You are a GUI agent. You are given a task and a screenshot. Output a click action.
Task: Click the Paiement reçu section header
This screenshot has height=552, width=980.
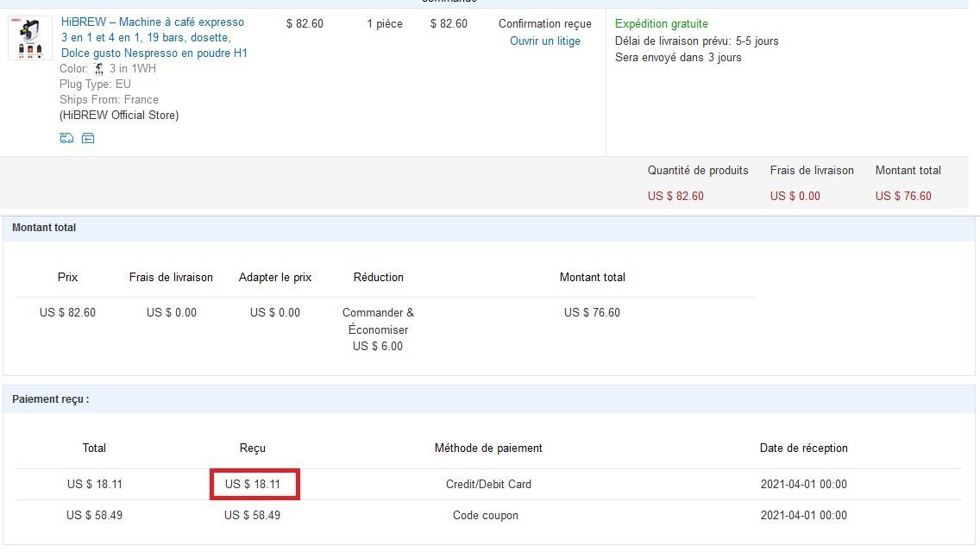click(x=51, y=399)
